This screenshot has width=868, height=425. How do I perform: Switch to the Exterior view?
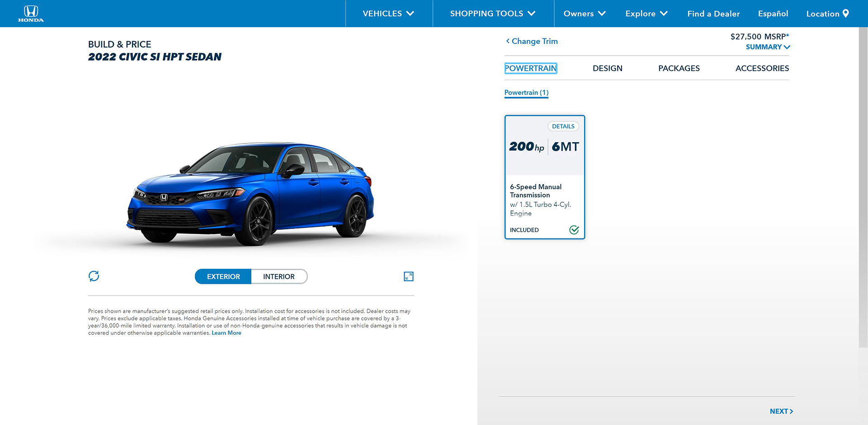[x=223, y=277]
